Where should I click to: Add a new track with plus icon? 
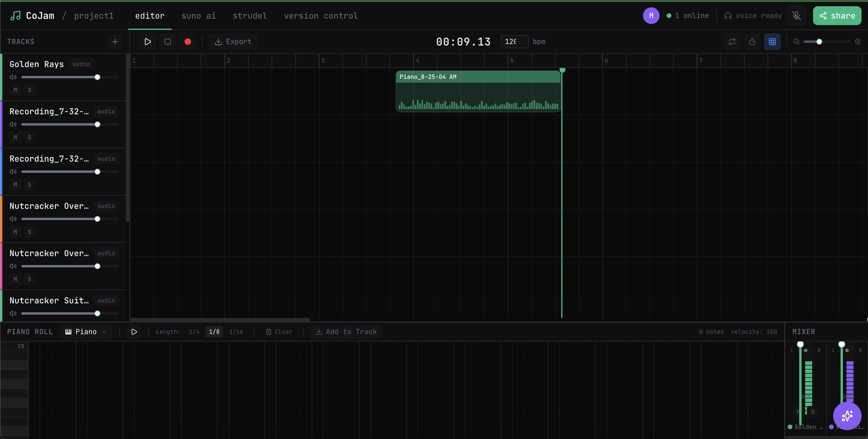pos(115,41)
